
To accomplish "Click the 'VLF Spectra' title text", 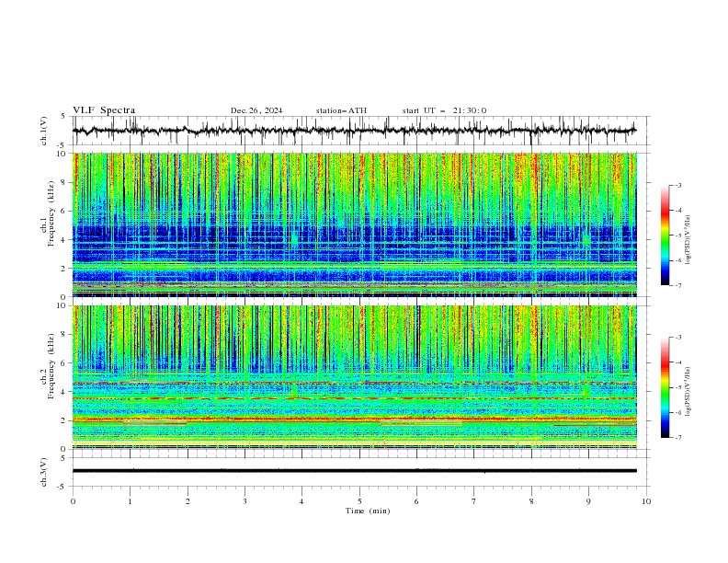I will coord(104,110).
